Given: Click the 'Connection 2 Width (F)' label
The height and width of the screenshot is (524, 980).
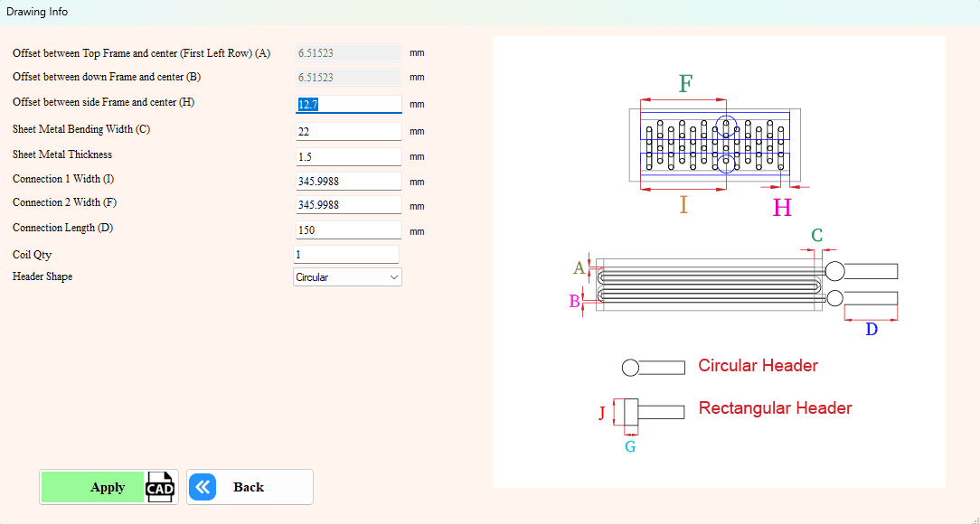Looking at the screenshot, I should click(64, 203).
